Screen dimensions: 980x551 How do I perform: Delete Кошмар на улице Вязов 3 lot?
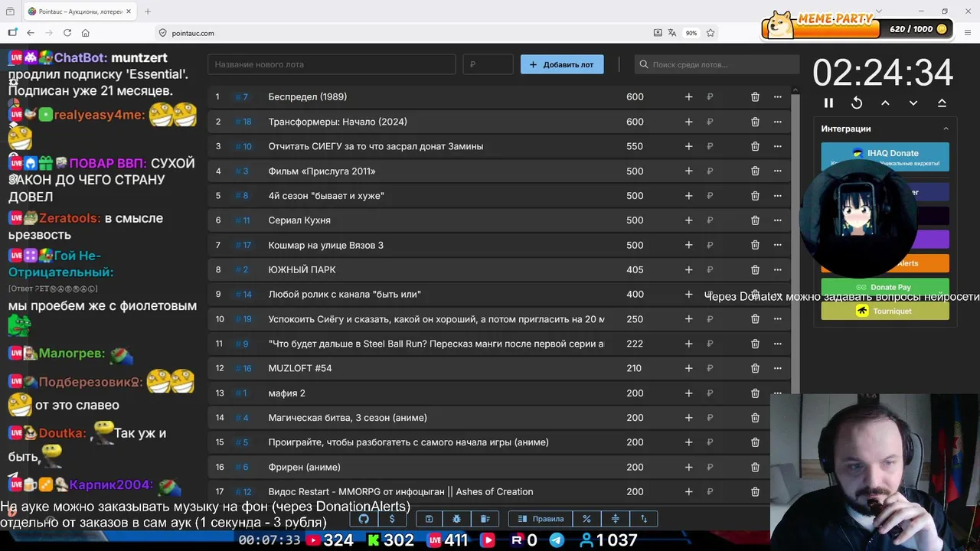(x=755, y=245)
